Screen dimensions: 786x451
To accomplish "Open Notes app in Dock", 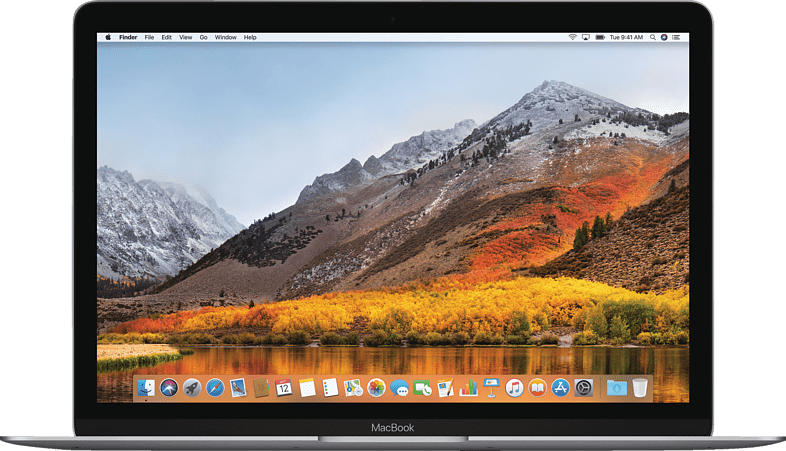I will [x=307, y=388].
